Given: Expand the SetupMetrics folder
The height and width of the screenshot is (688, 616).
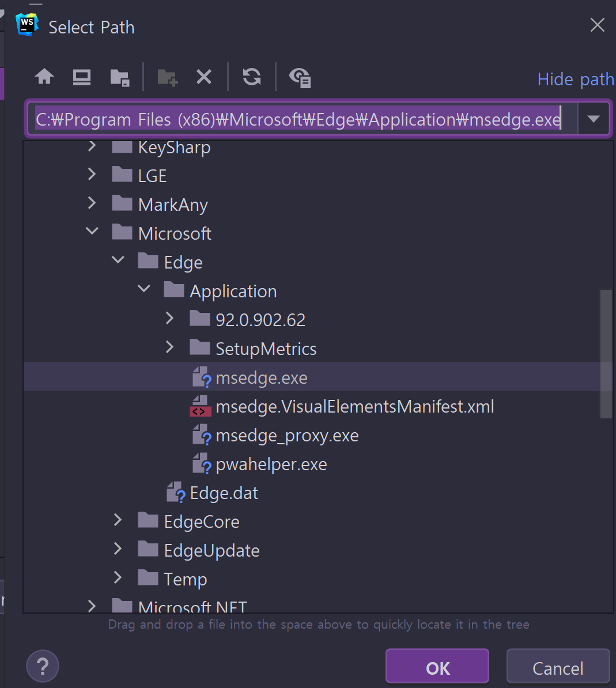Looking at the screenshot, I should (x=170, y=347).
